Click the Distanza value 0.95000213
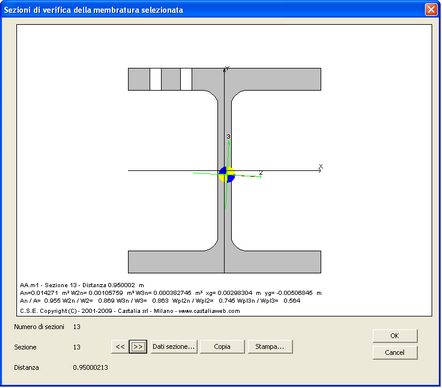442x388 pixels. point(90,367)
